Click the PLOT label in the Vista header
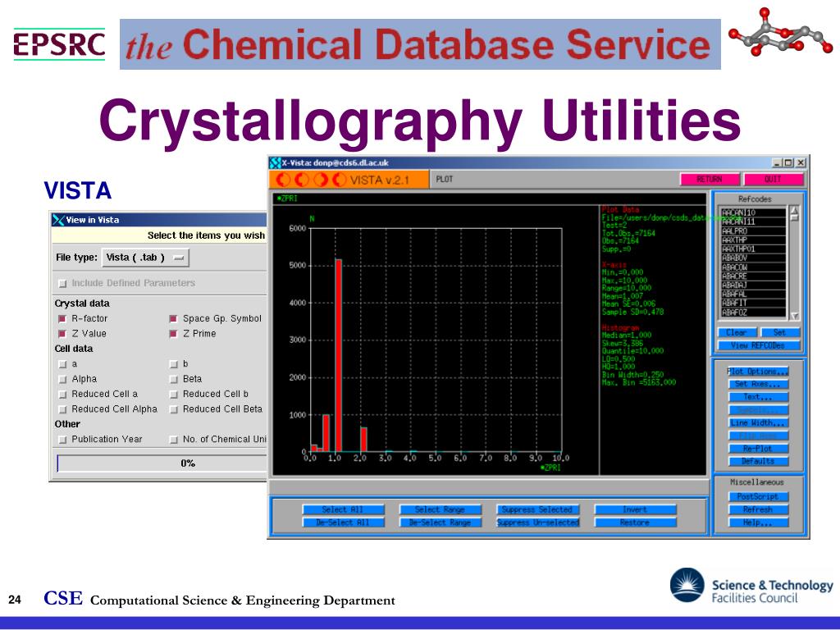Screen dimensions: 840x630 (445, 180)
